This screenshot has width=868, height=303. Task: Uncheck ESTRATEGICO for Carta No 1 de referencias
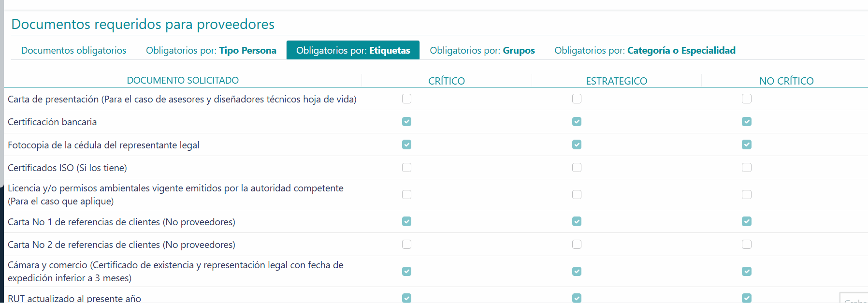click(x=577, y=221)
